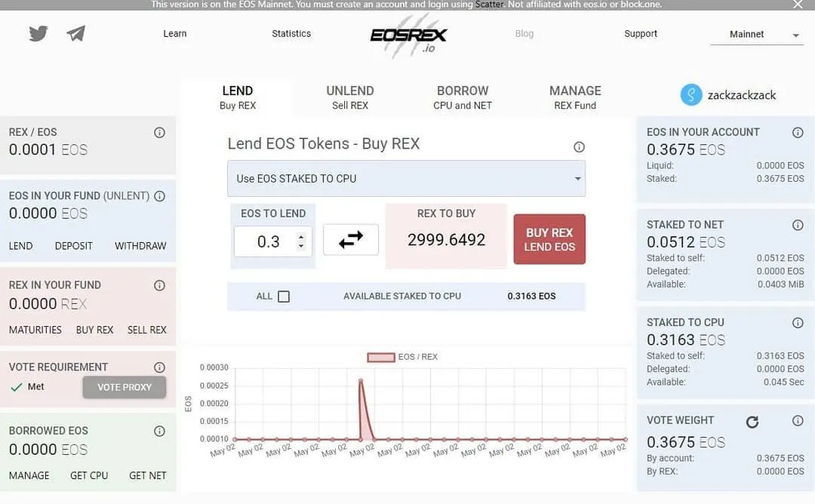This screenshot has width=815, height=504.
Task: Increase EOS to lend with up arrow
Action: pos(301,237)
